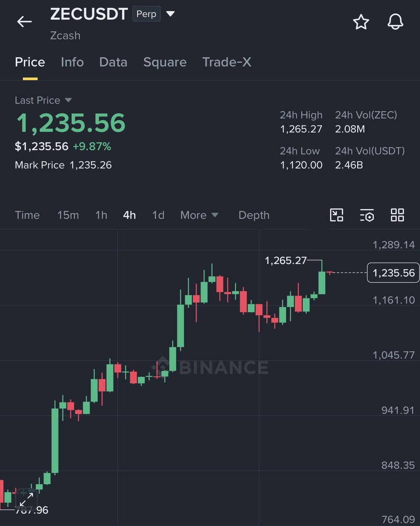Tap the 1,265.27 high marker on chart
Screen dimensions: 420x526
coord(286,261)
